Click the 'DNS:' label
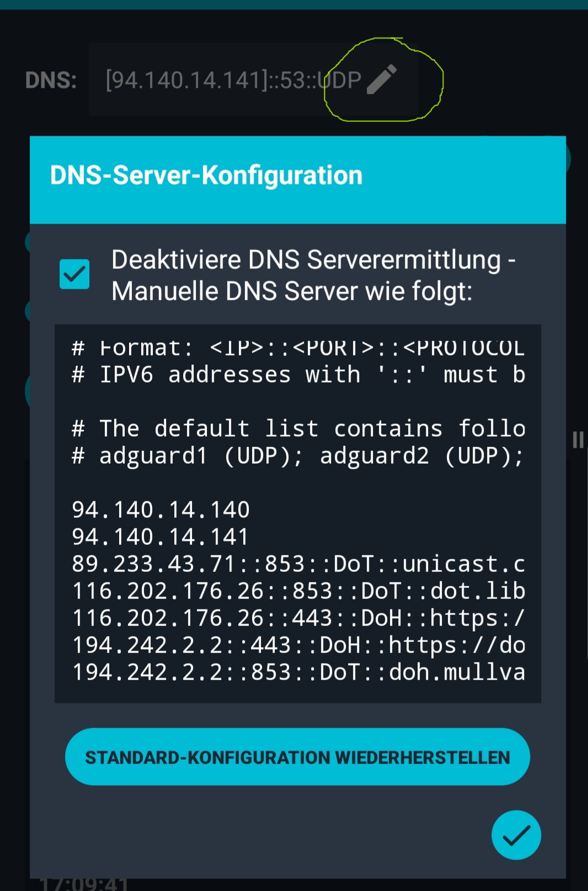Screen dimensions: 588x891 click(51, 81)
